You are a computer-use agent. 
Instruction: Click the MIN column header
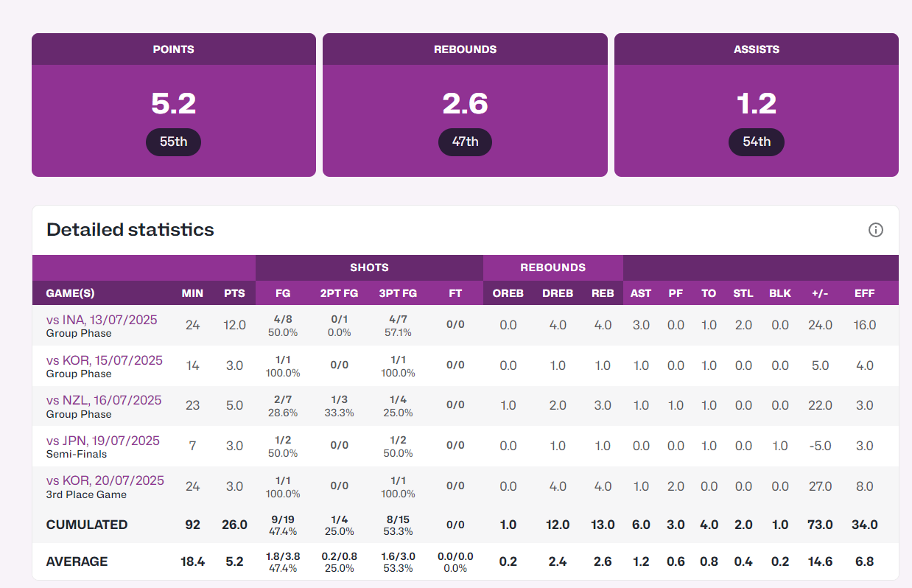[192, 293]
